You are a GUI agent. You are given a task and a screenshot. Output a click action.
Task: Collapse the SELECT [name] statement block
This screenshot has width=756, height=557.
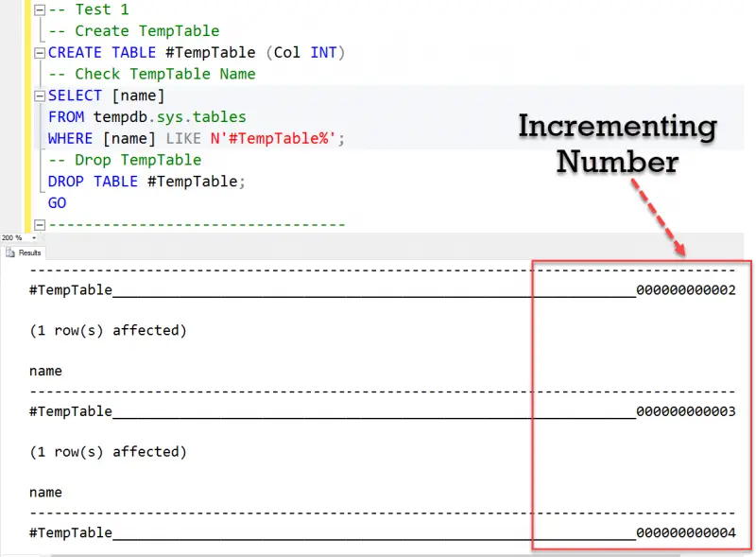coord(40,96)
